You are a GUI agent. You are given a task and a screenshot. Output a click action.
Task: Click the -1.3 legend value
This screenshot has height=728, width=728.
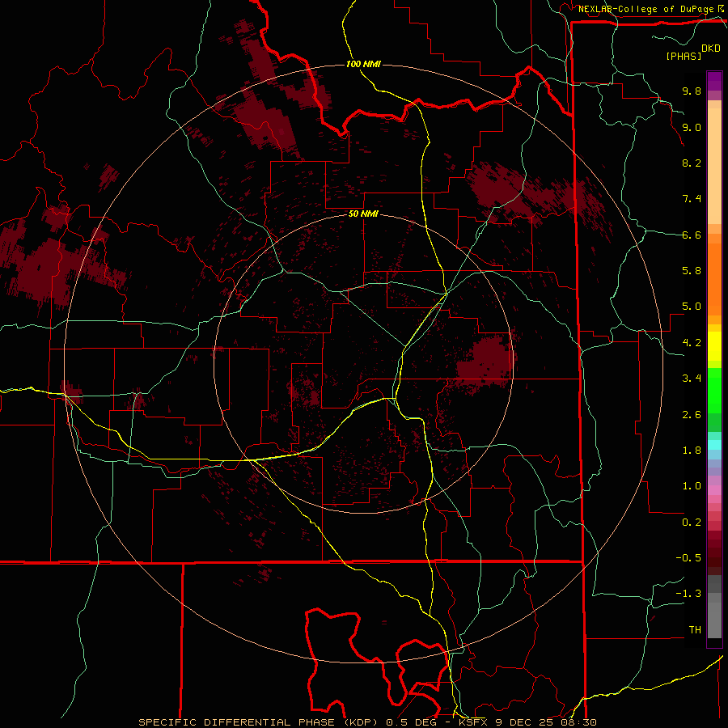689,594
